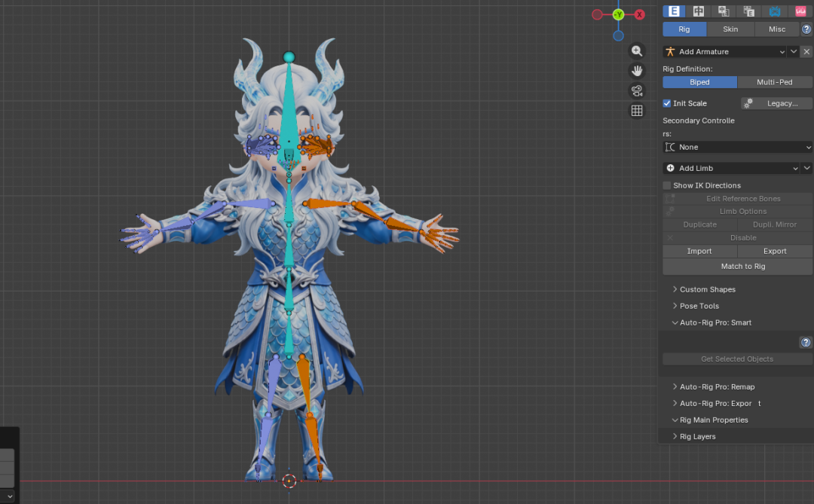Viewport: 814px width, 504px height.
Task: Click the 3D cursor at the origin
Action: coord(289,481)
